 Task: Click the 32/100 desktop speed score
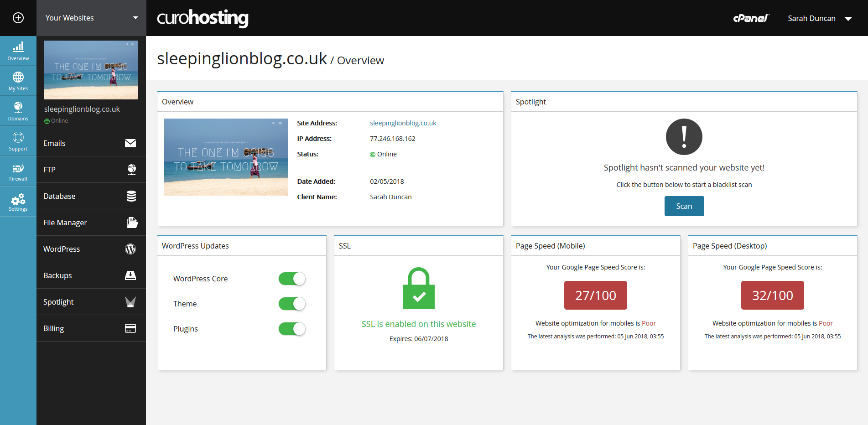[773, 295]
